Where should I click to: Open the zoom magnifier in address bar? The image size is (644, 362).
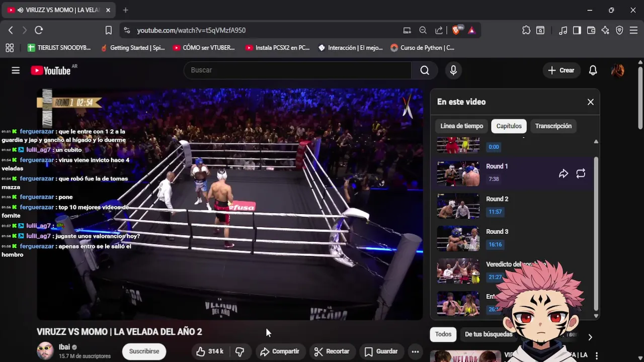click(423, 30)
